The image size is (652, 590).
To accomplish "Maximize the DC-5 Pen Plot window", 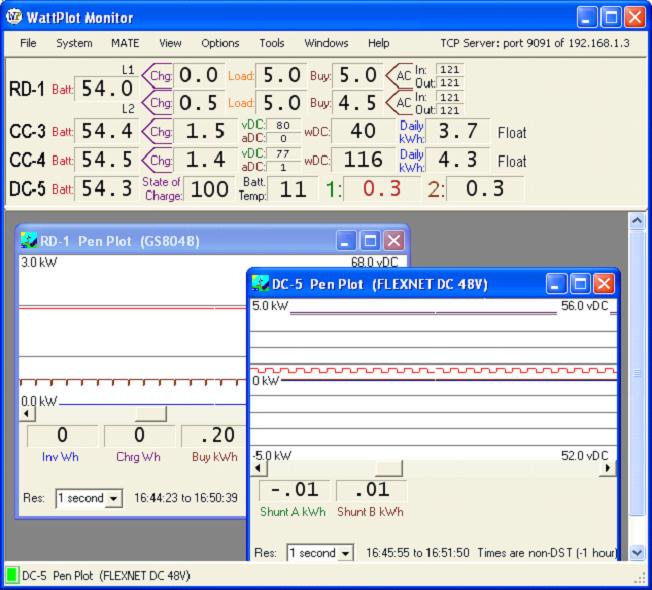I will 580,284.
